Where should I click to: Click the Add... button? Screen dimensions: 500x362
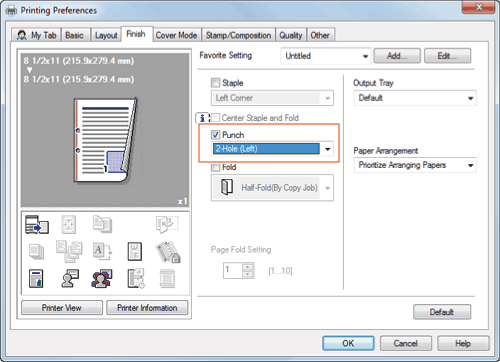pos(397,56)
